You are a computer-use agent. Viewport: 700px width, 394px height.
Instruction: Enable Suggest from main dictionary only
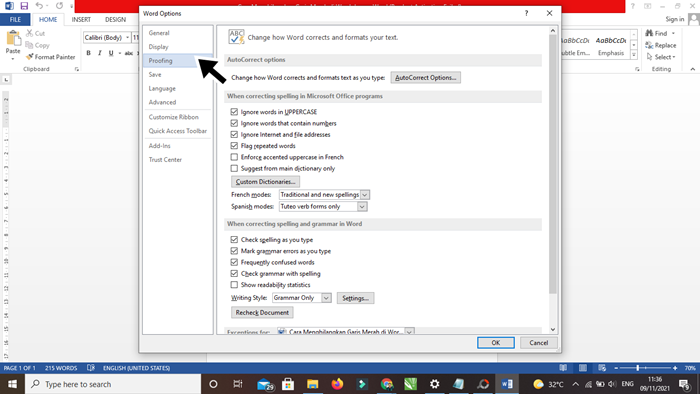(234, 168)
